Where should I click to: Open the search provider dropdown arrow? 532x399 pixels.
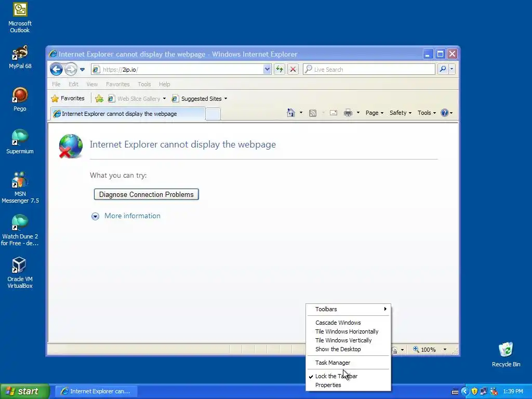451,69
